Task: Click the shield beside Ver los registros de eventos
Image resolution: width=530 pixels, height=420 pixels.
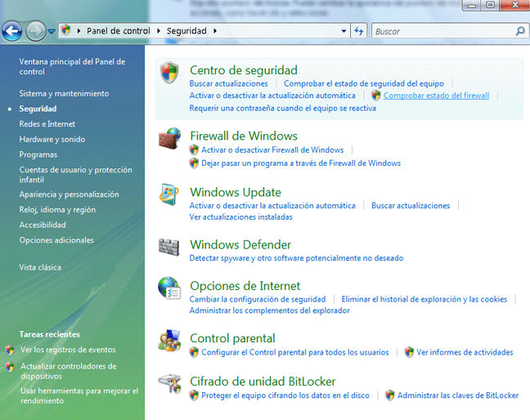Action: [x=10, y=350]
